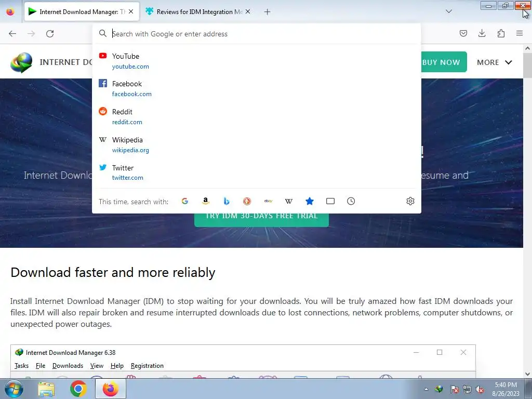Open search settings gear icon

(x=410, y=201)
